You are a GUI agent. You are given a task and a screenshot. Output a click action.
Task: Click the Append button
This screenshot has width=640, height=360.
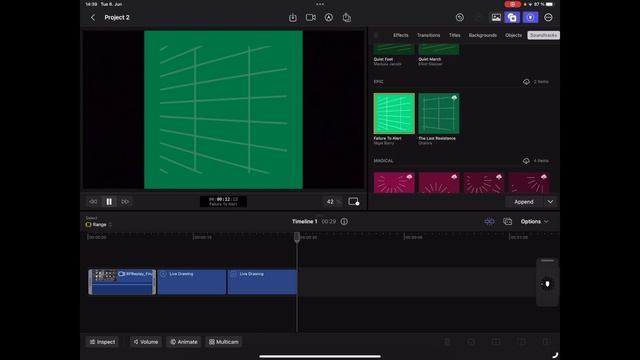(x=524, y=202)
